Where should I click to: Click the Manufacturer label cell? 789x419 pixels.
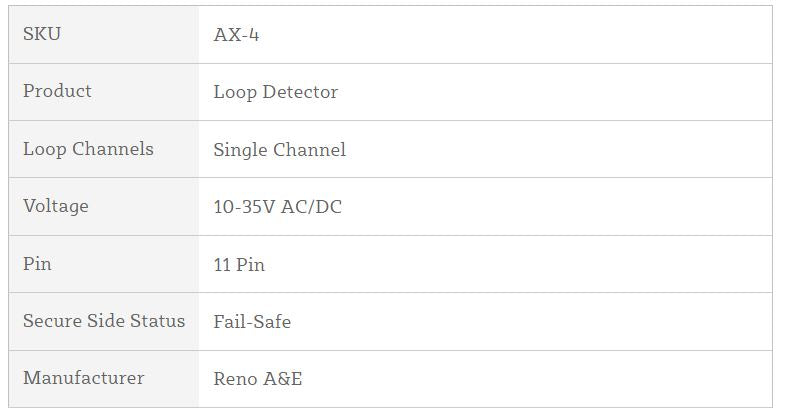(83, 378)
